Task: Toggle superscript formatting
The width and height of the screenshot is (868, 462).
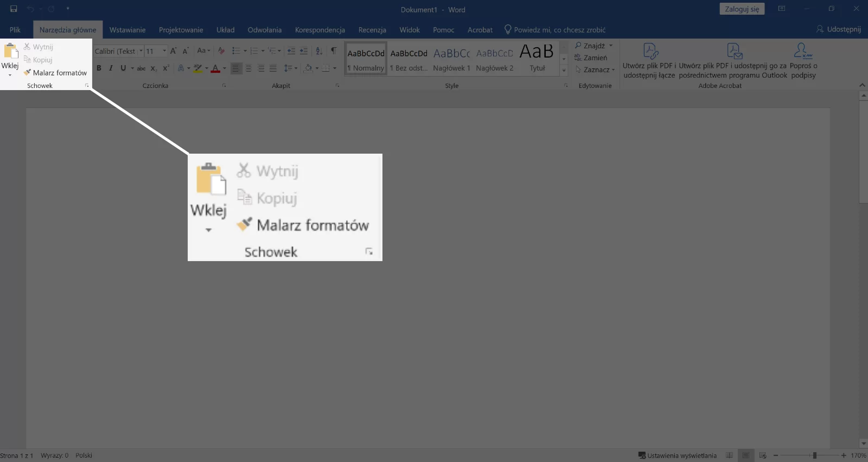Action: (x=166, y=68)
